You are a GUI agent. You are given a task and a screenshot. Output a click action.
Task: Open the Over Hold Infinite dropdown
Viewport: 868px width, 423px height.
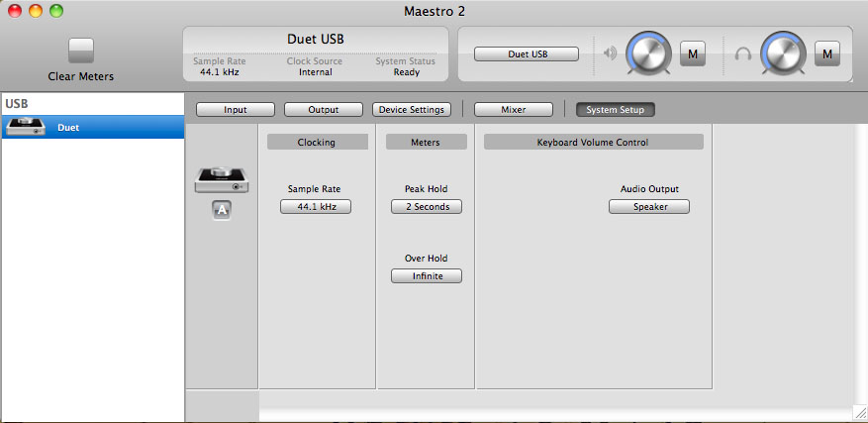coord(427,276)
